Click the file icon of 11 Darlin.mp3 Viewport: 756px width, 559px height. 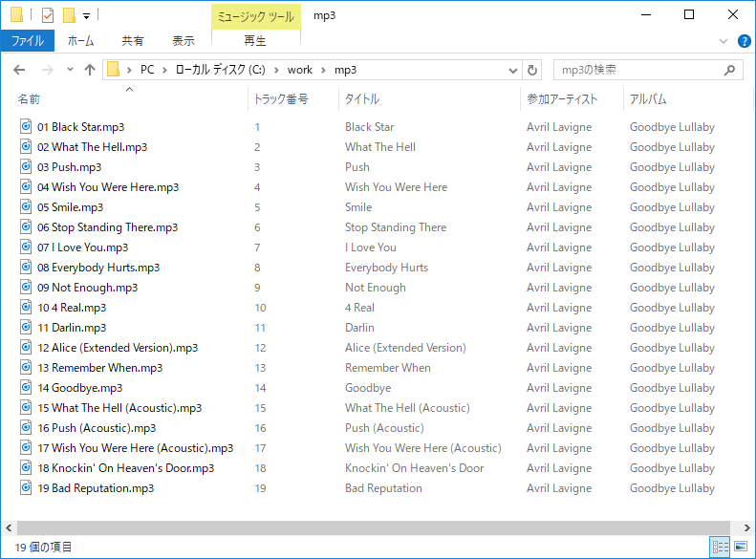26,327
